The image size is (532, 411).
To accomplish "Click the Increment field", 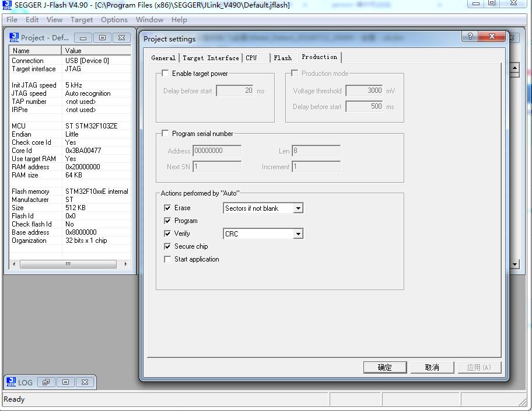I will click(x=316, y=167).
